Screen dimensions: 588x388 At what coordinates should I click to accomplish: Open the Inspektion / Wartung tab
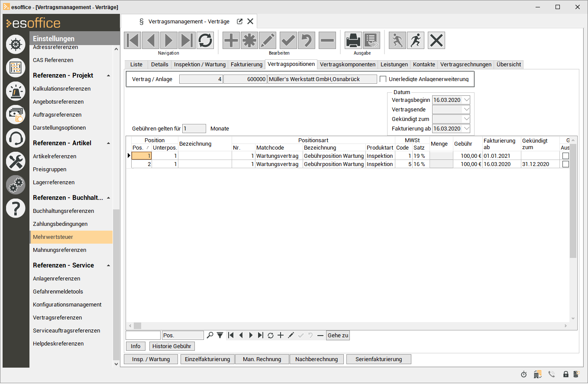click(x=200, y=65)
